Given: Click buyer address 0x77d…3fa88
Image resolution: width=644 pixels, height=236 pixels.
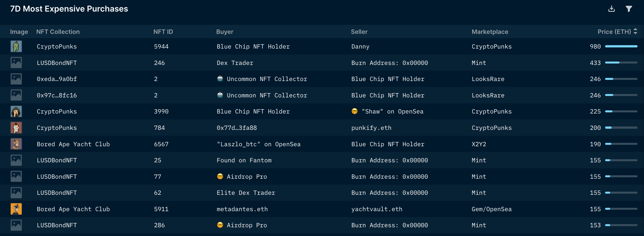Looking at the screenshot, I should (x=237, y=128).
